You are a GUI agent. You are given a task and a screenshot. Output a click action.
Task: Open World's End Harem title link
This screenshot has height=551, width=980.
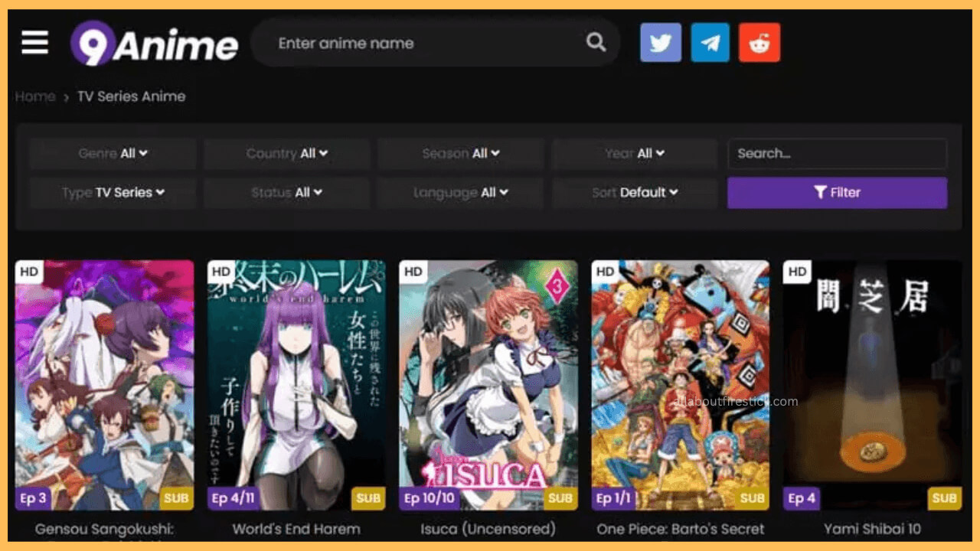[296, 529]
